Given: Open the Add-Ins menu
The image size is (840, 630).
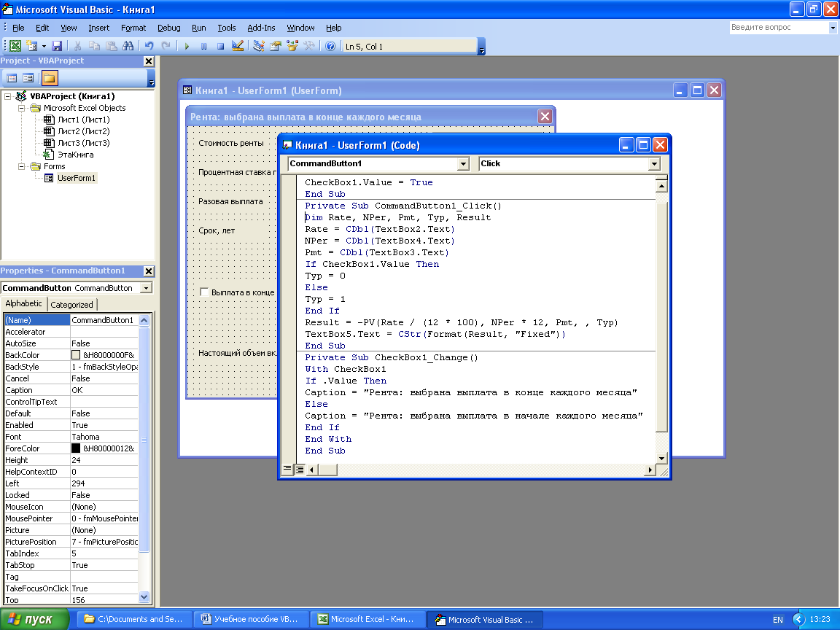Looking at the screenshot, I should (261, 28).
